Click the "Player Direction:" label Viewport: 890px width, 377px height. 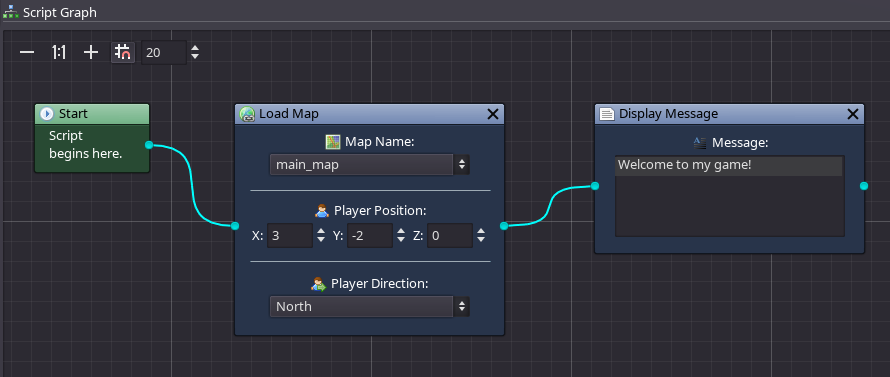(380, 283)
